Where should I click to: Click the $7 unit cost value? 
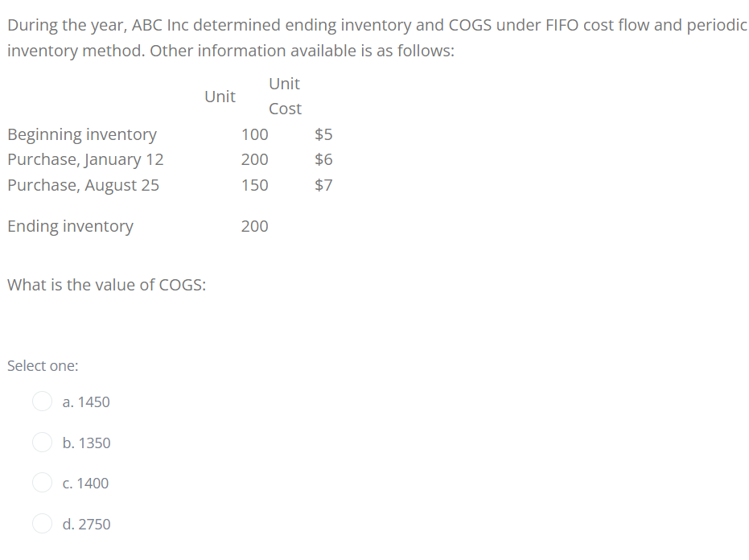[x=324, y=185]
